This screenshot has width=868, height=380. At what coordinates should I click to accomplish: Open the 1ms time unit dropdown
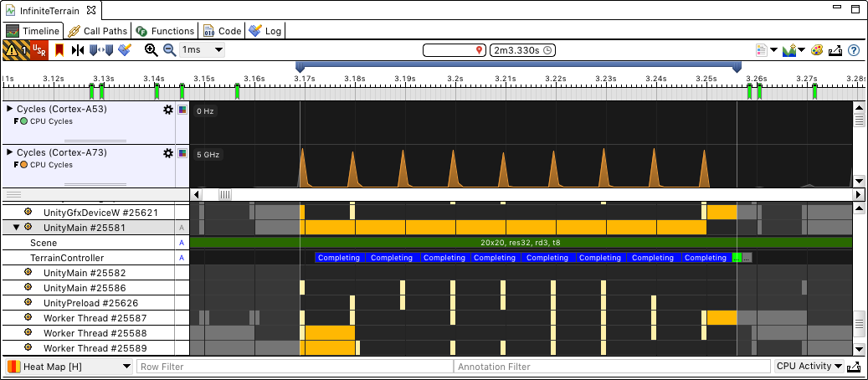[x=202, y=50]
